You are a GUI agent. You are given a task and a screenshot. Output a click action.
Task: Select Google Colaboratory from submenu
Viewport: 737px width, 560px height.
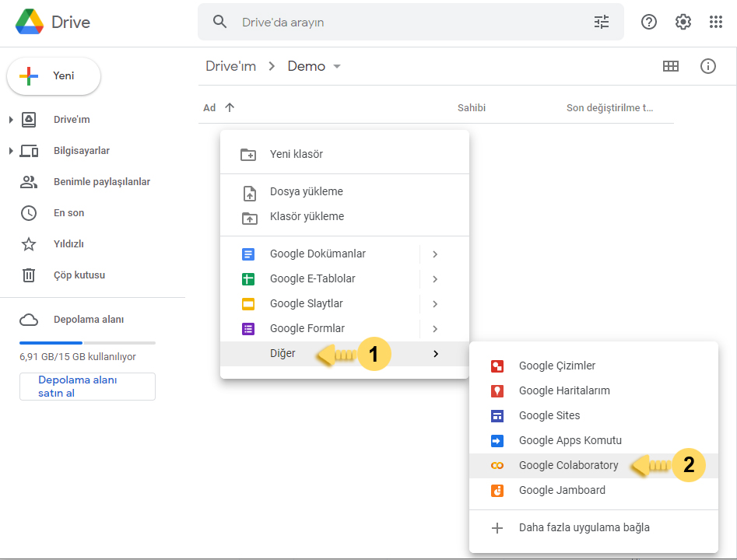[x=594, y=466]
